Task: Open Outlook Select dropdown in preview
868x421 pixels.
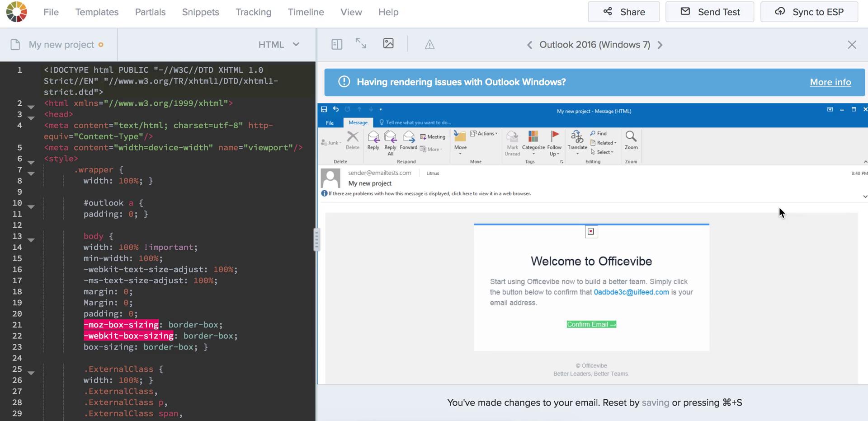Action: coord(602,152)
